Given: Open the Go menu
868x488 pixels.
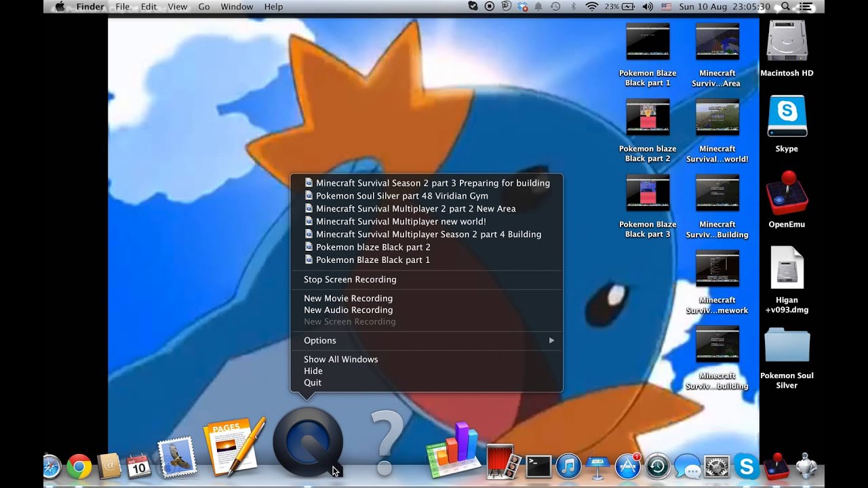Looking at the screenshot, I should [x=204, y=7].
